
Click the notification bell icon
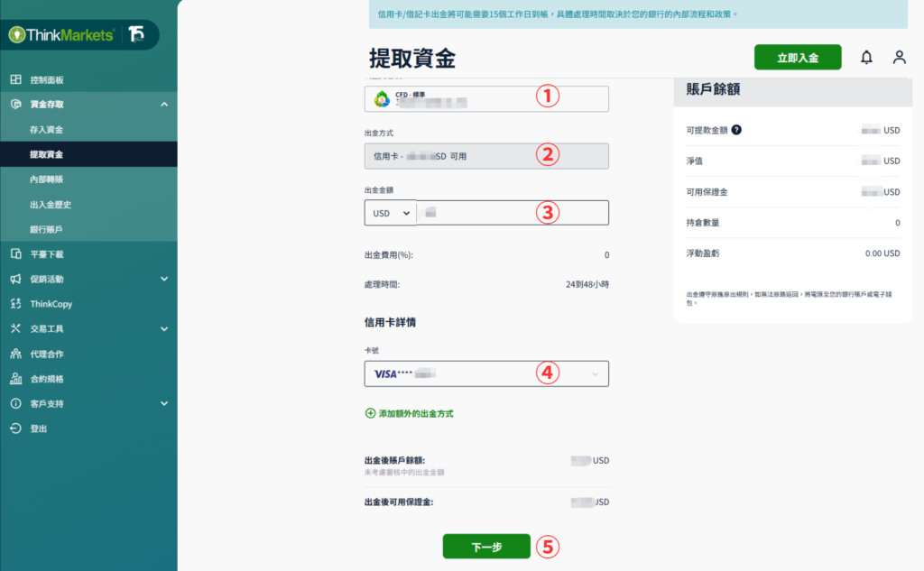[866, 56]
